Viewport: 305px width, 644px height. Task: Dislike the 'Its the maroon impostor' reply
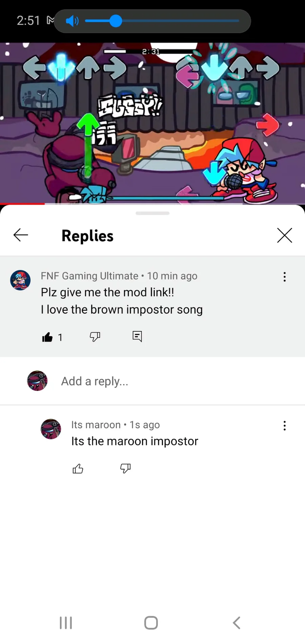pos(125,469)
